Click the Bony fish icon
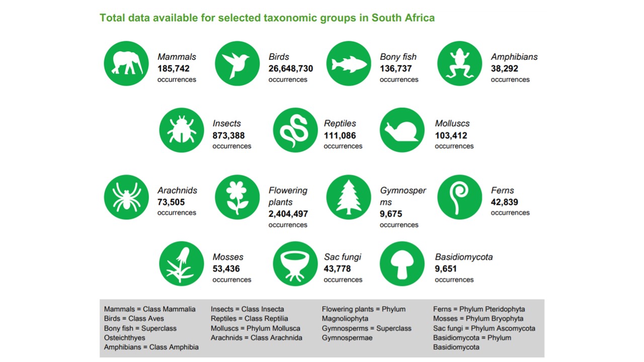 (349, 64)
